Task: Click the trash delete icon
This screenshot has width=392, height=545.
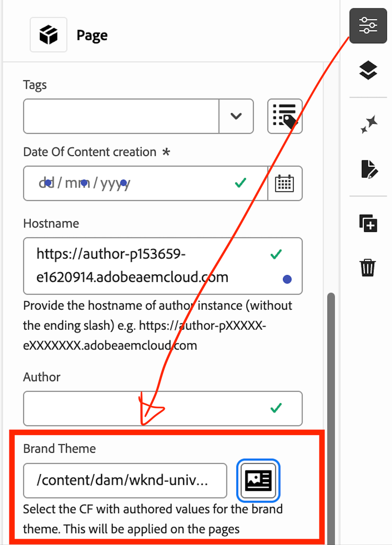Action: 367,268
